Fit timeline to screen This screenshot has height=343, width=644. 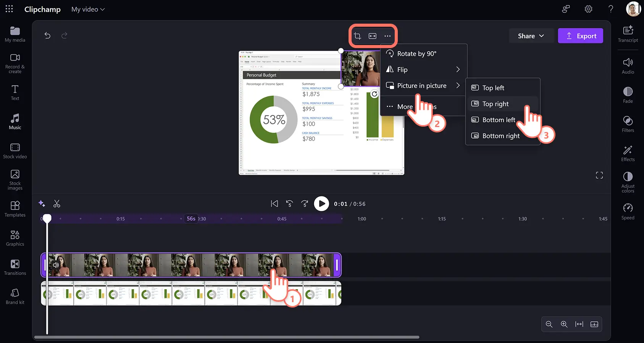[579, 324]
